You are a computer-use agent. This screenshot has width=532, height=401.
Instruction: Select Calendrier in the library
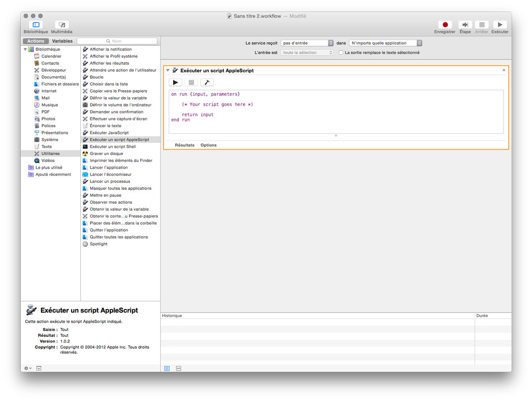(x=51, y=56)
